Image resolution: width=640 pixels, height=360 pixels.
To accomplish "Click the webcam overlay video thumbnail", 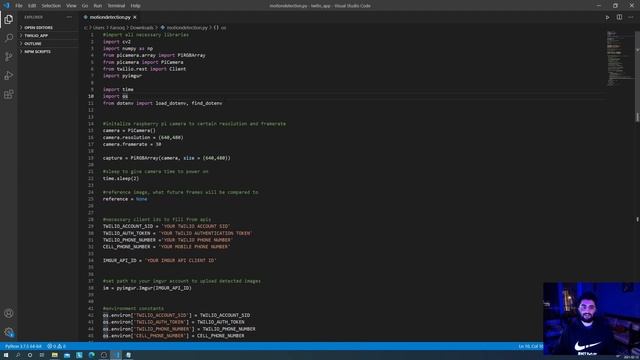I will click(x=591, y=319).
